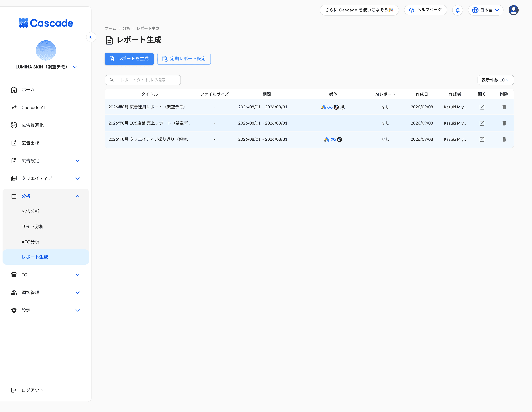Open the notifications bell
The width and height of the screenshot is (532, 412).
pos(457,10)
